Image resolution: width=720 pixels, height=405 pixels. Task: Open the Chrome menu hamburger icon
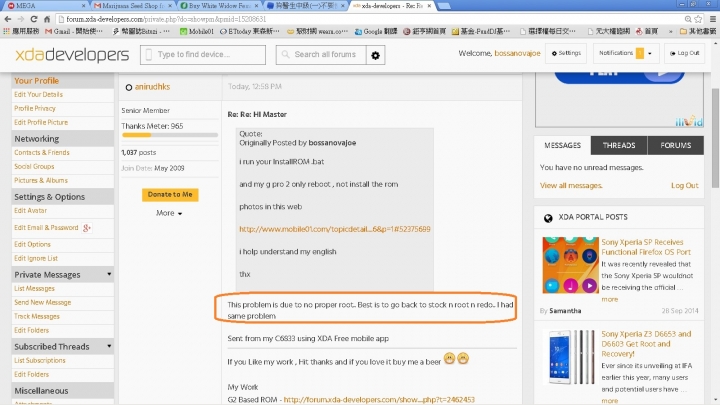(713, 19)
